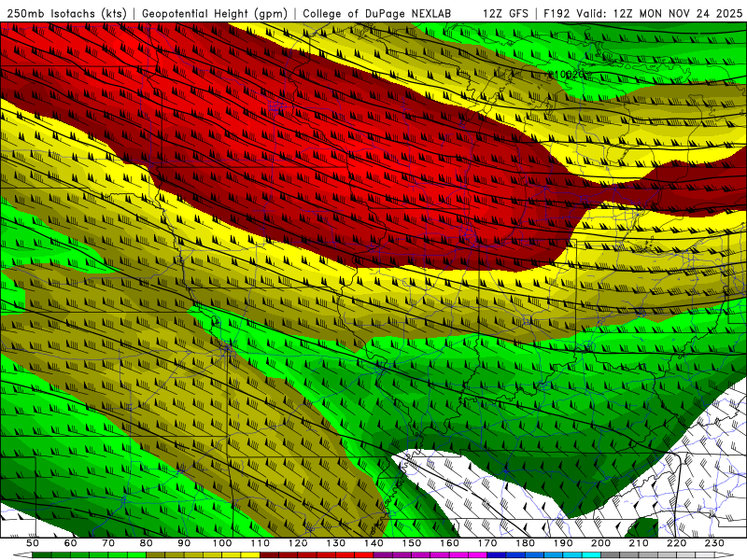
Task: Click the 100 knot legend label
Action: 222,543
